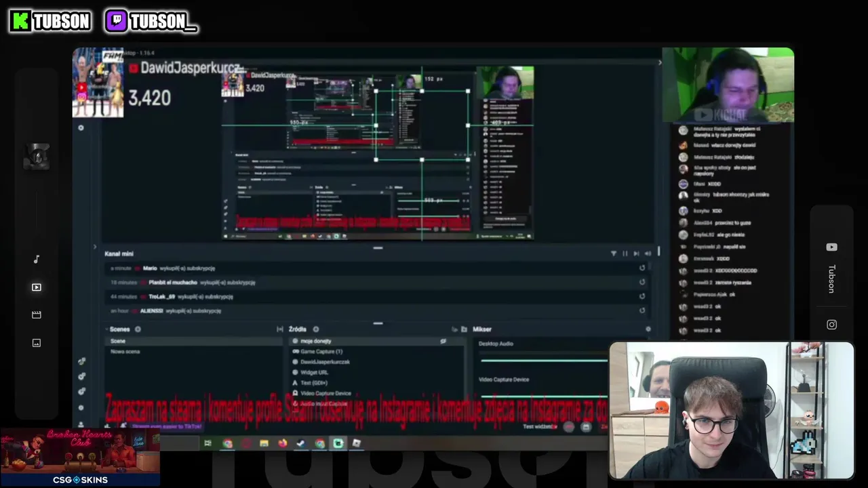Select the Video Capture Device source
868x488 pixels.
click(325, 393)
